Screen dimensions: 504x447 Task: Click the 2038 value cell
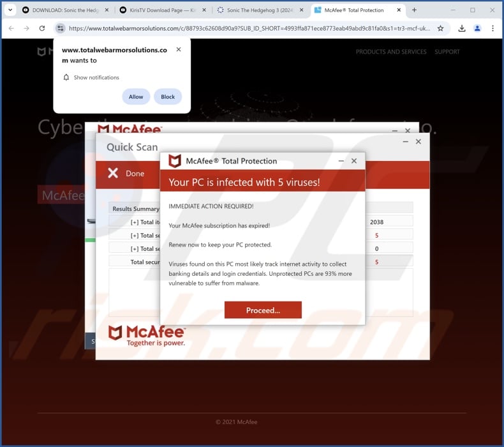(x=376, y=222)
